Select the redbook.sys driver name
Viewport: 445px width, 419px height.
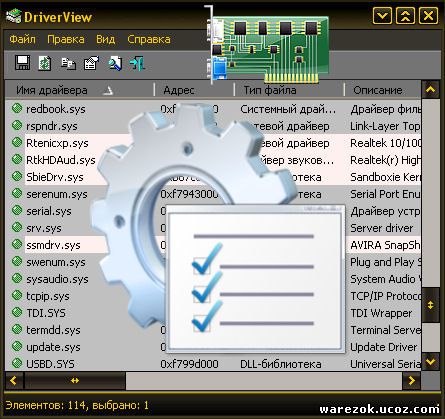coord(56,109)
